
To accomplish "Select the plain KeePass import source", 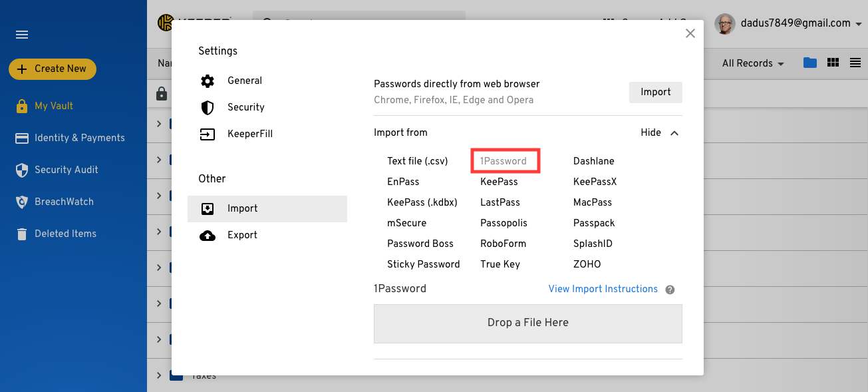I will [x=499, y=182].
